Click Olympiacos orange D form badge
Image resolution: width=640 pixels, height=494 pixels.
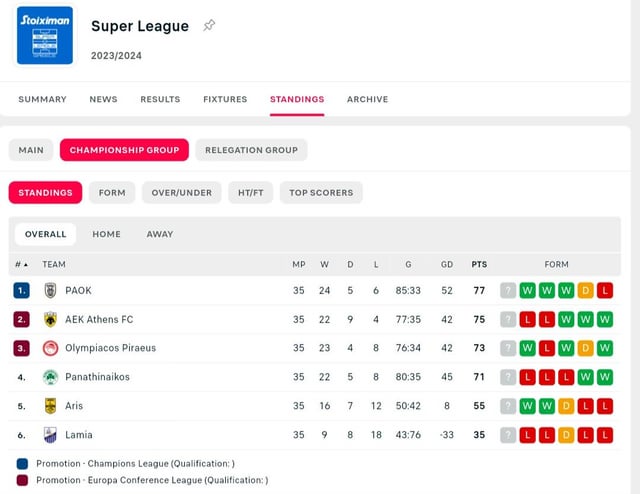pos(586,348)
